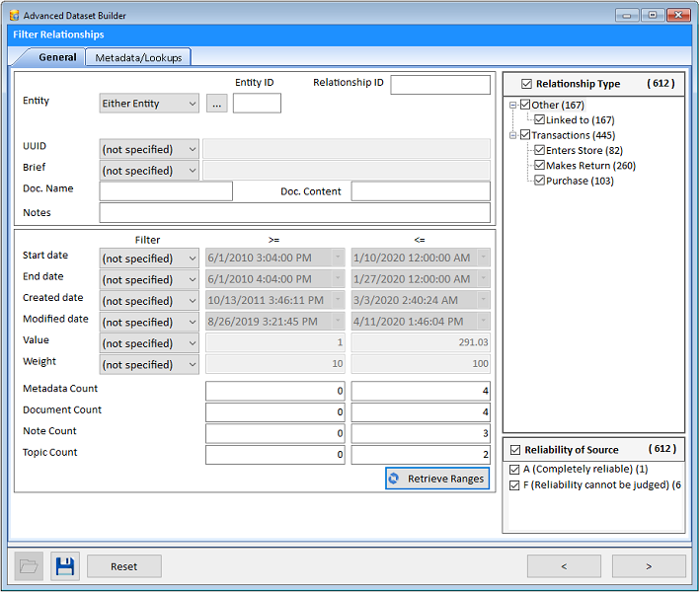700x592 pixels.
Task: Click the Advanced Dataset Builder title icon
Action: [15, 15]
